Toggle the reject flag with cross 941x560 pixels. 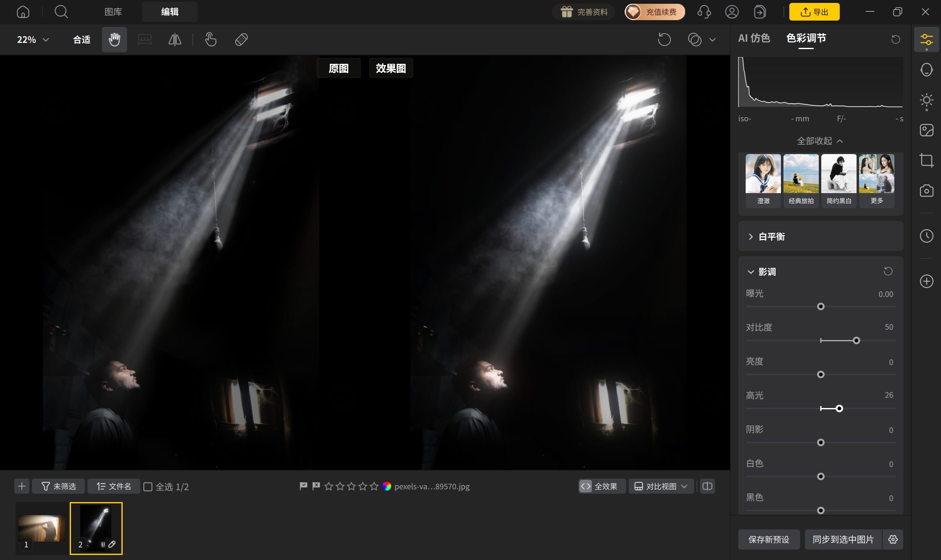[316, 486]
